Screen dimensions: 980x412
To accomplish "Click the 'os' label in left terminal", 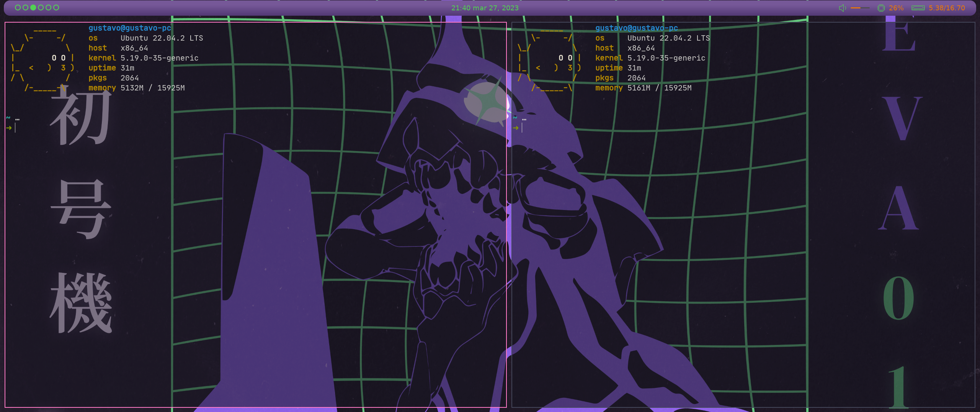I will [x=93, y=38].
